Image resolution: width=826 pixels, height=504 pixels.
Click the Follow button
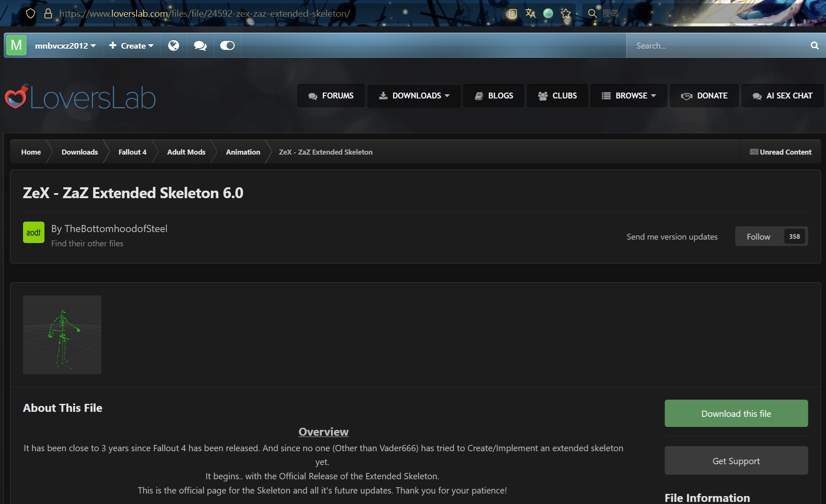[x=758, y=237]
